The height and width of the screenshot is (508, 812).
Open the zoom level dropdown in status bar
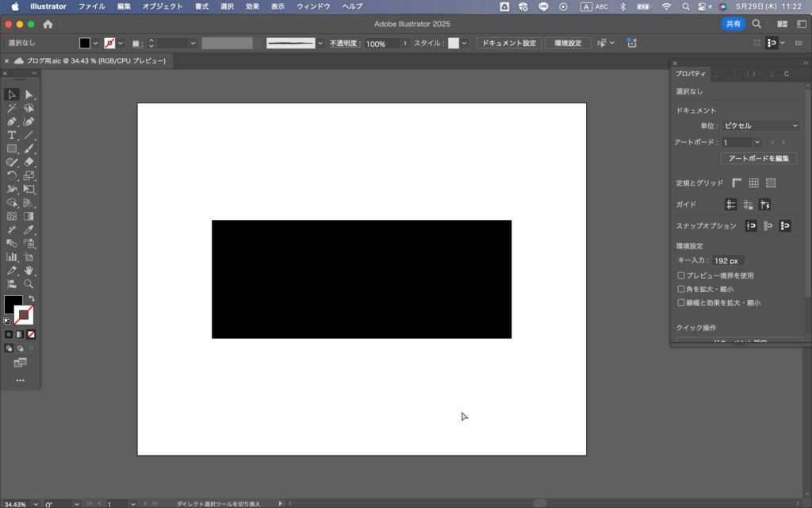coord(35,504)
